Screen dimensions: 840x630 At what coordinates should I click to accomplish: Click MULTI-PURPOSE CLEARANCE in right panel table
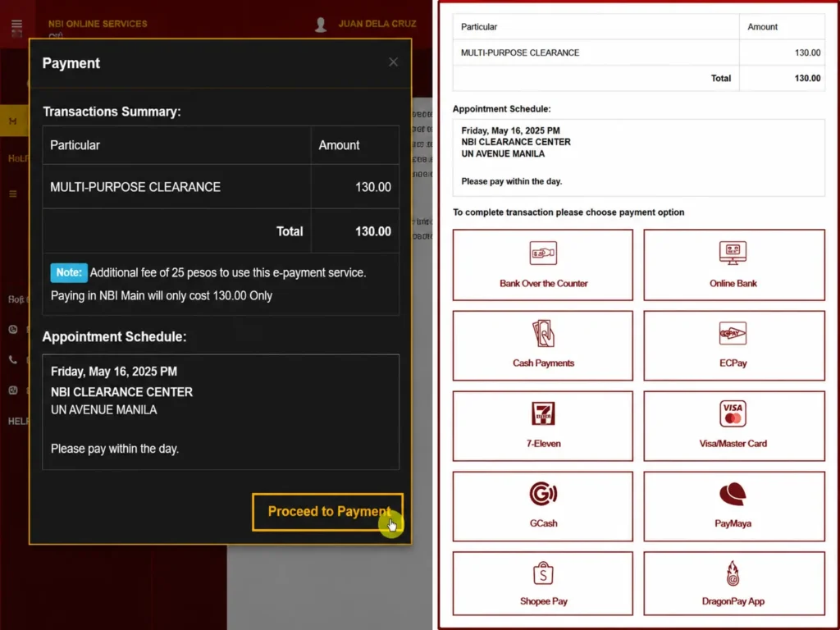tap(519, 52)
